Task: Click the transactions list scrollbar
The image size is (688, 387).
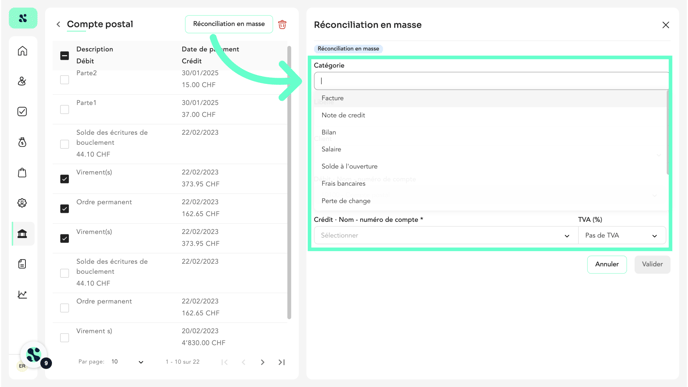Action: 289,182
